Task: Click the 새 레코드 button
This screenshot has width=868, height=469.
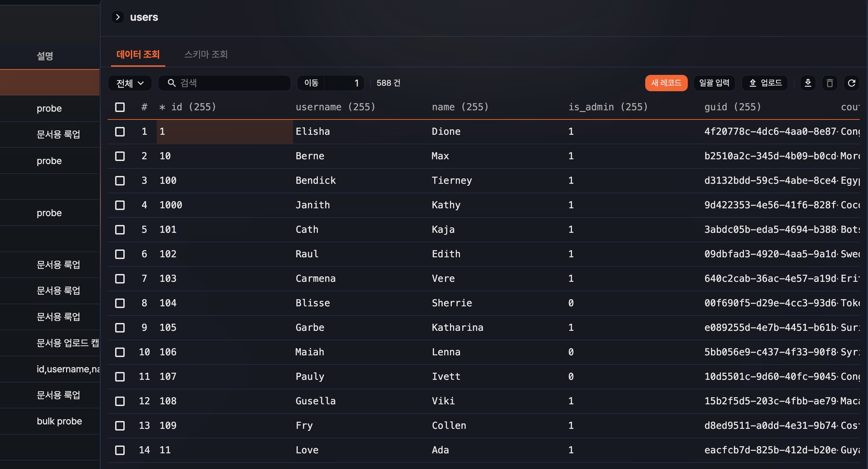Action: point(666,83)
